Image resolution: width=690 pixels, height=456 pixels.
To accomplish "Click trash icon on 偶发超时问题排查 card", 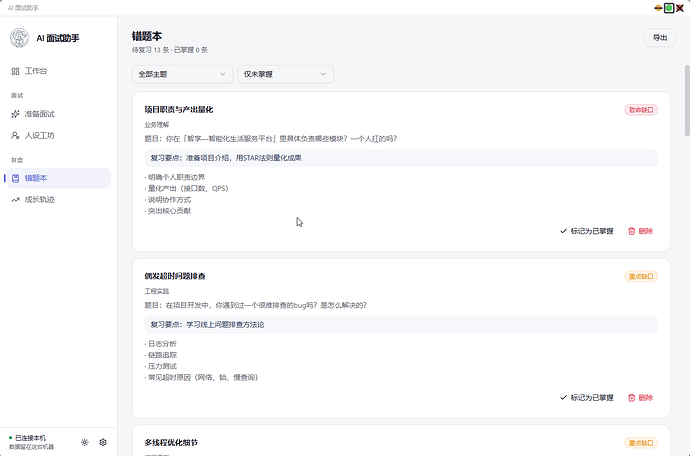I will pyautogui.click(x=631, y=397).
